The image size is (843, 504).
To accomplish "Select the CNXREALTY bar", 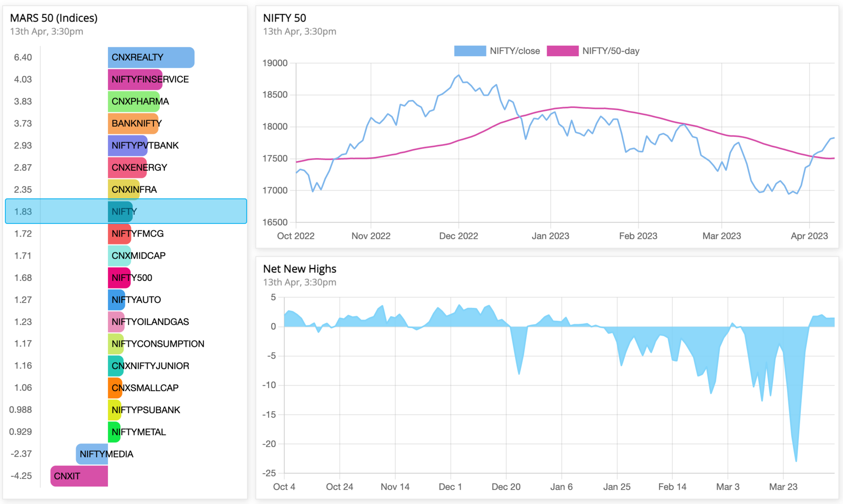I will tap(151, 58).
